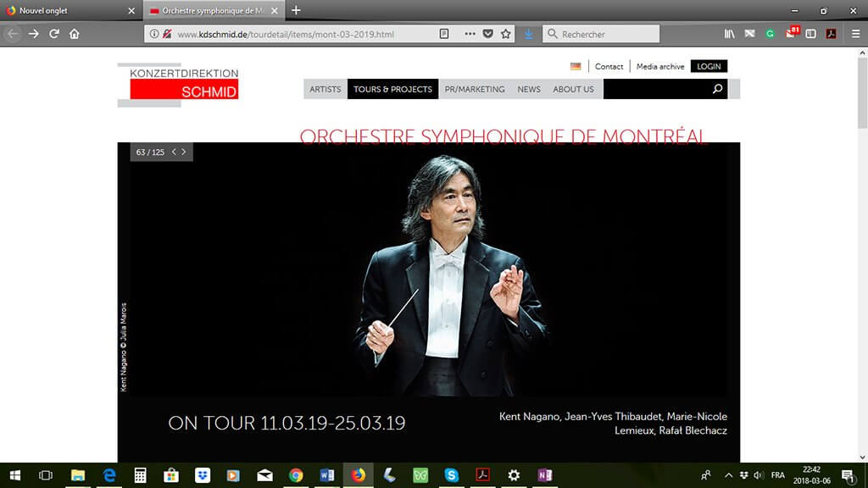The image size is (868, 488).
Task: Show hidden system tray icons
Action: tap(727, 475)
